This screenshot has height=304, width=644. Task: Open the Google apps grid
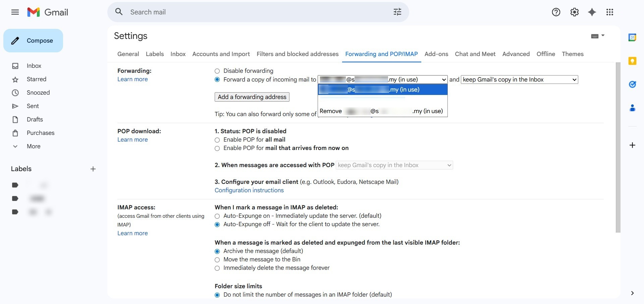coord(610,12)
